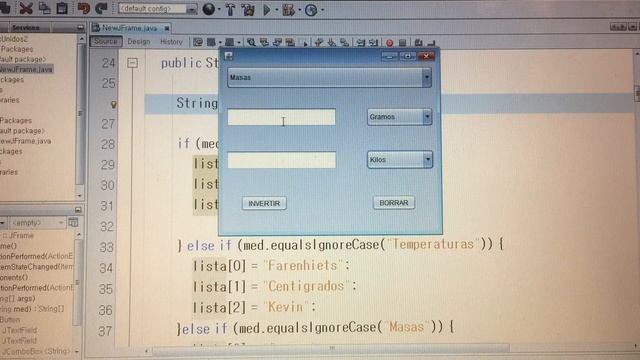Screen dimensions: 640x360
Task: Click the first value text field in dialog
Action: [x=282, y=117]
